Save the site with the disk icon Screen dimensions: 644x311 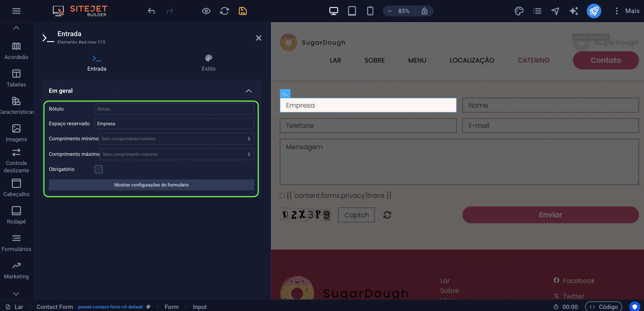(x=243, y=11)
